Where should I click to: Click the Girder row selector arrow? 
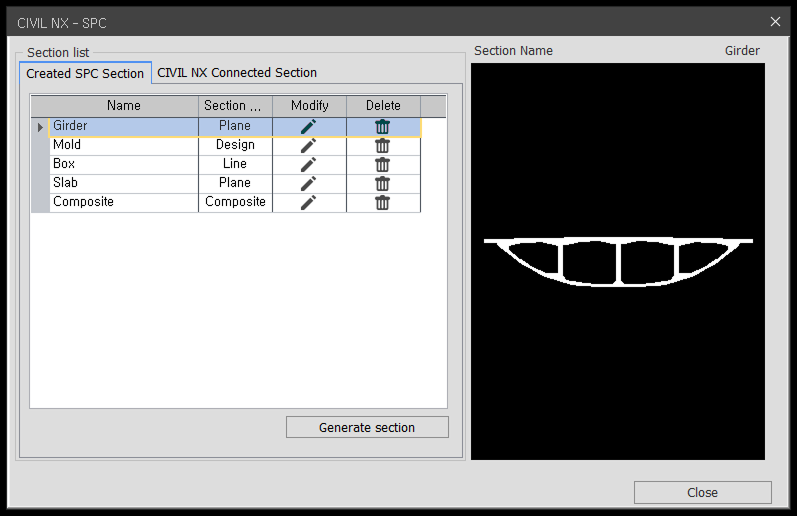point(40,127)
